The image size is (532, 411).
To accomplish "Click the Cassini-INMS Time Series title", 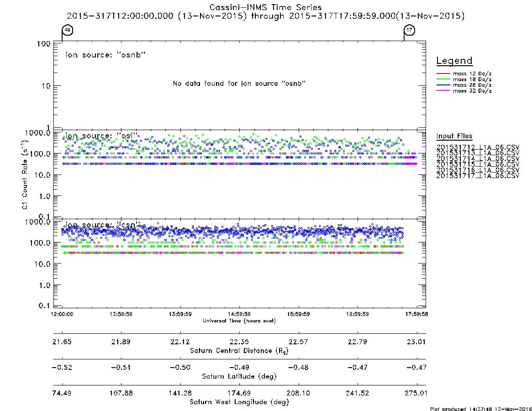I will click(x=266, y=7).
